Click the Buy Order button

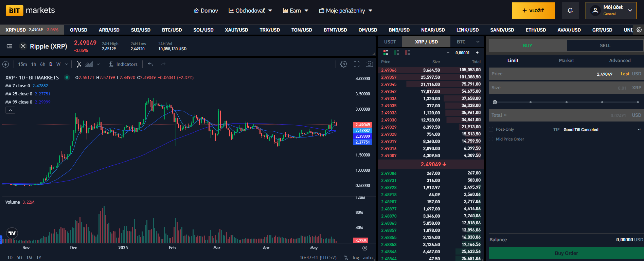pos(566,253)
